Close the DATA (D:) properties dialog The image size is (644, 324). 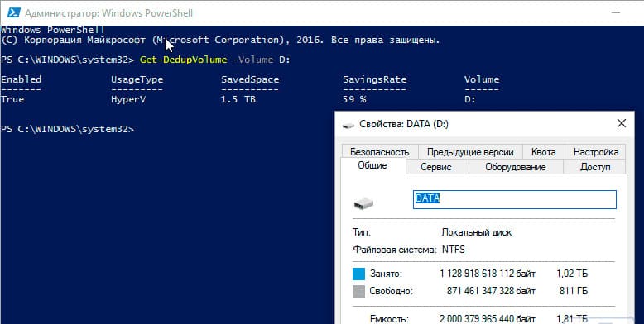[622, 123]
